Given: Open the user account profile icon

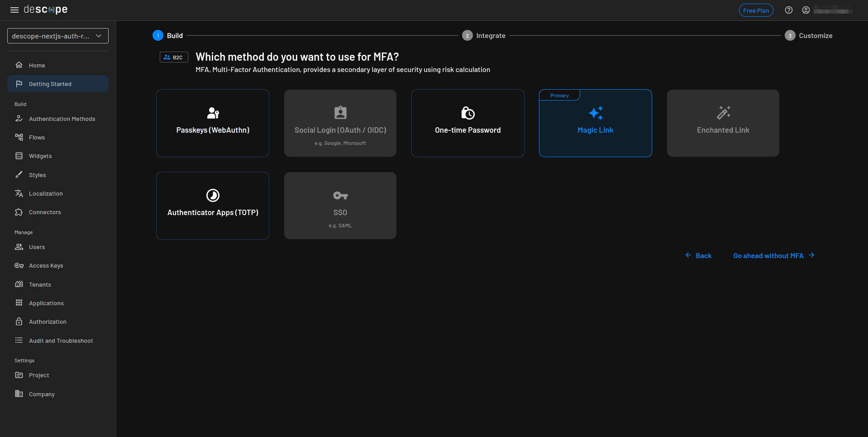Looking at the screenshot, I should (x=806, y=10).
